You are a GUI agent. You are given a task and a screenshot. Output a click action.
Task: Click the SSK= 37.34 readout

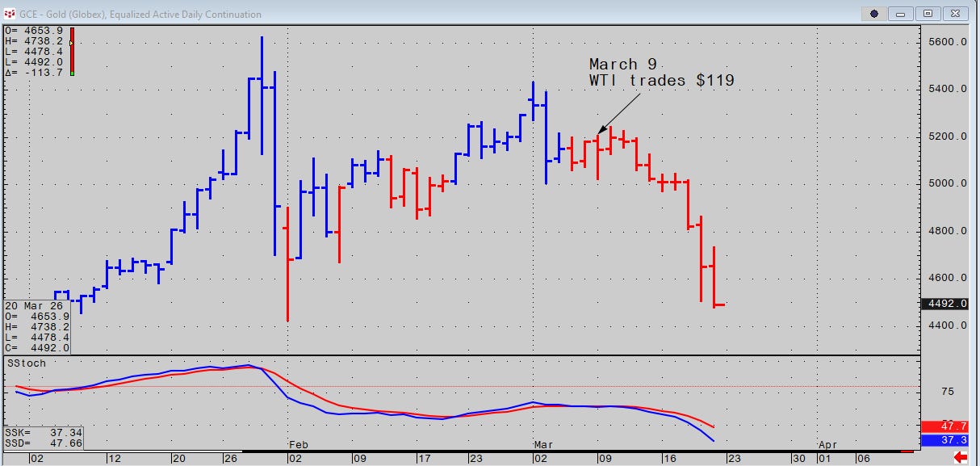pos(42,433)
